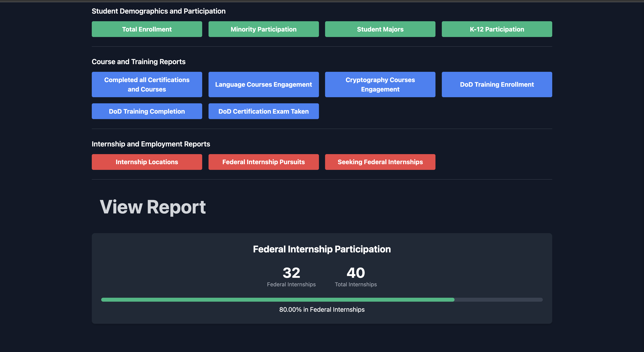Select DoD Certification Exam Taken button
The height and width of the screenshot is (352, 644).
(264, 111)
